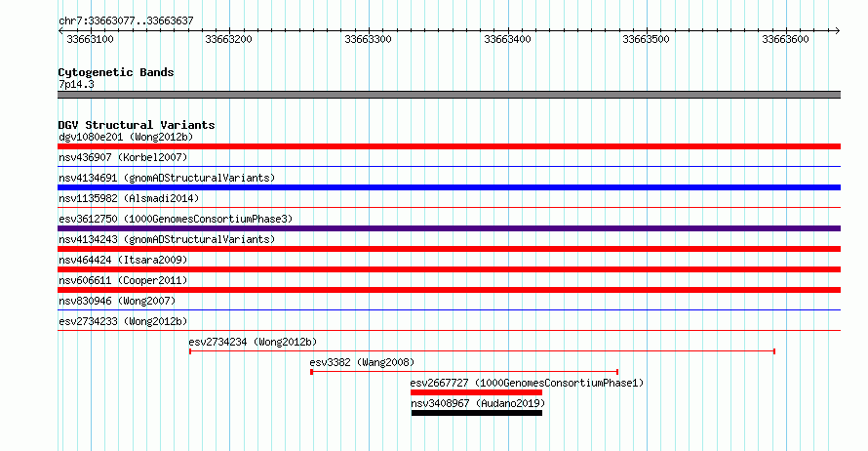Click the thin red line of nsv1135982
Screen dimensions: 868x451
click(x=449, y=207)
